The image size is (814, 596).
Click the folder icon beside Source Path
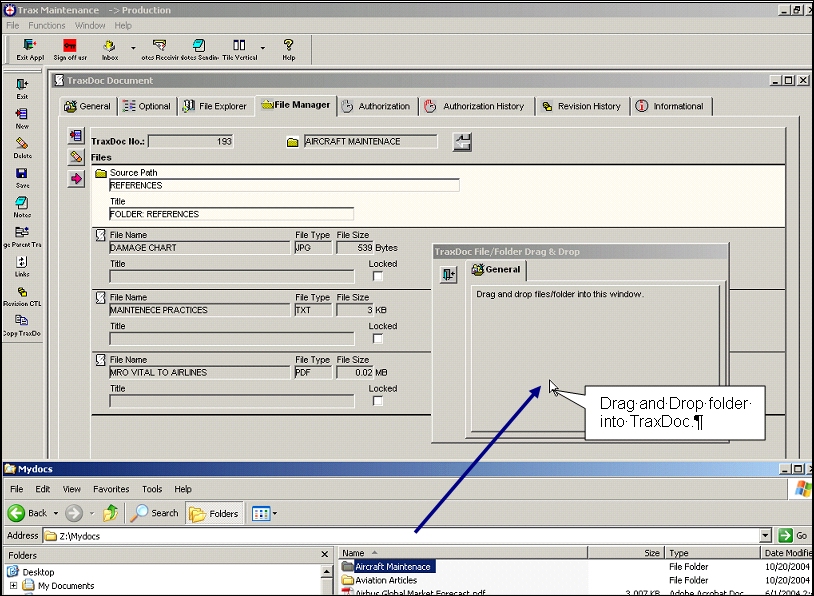pos(101,173)
